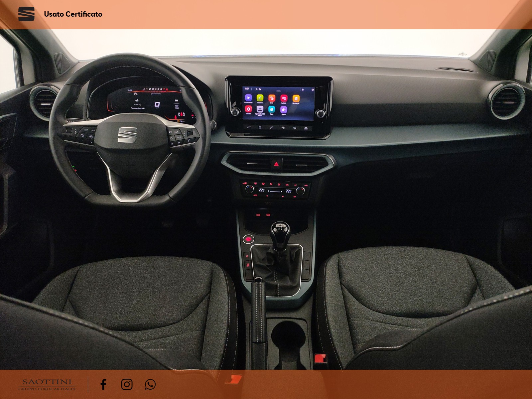Click the left power/volume knob on the infotainment
The width and height of the screenshot is (532, 399).
coord(235,112)
